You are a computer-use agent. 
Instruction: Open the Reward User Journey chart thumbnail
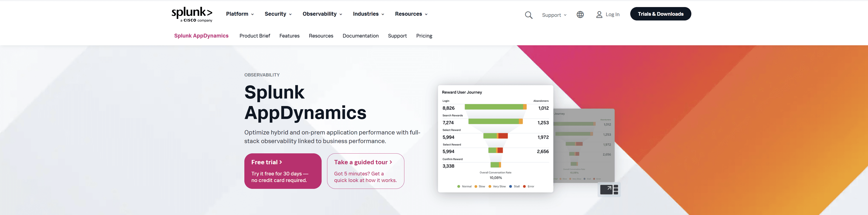pyautogui.click(x=495, y=139)
